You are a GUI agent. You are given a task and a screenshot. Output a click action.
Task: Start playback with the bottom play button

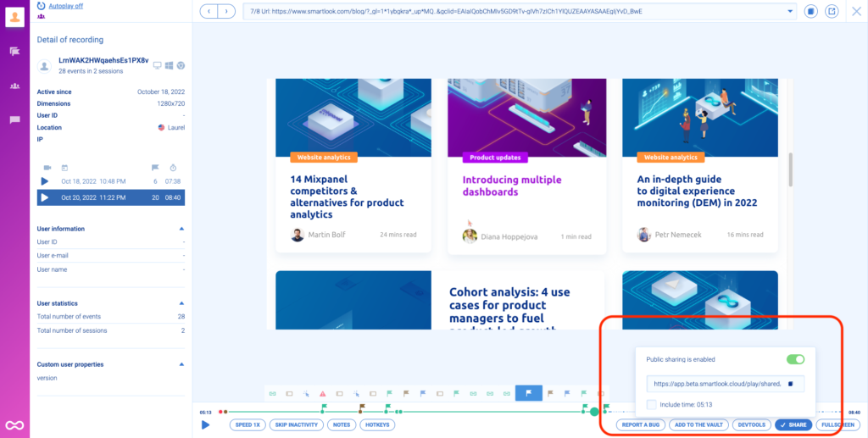(205, 424)
